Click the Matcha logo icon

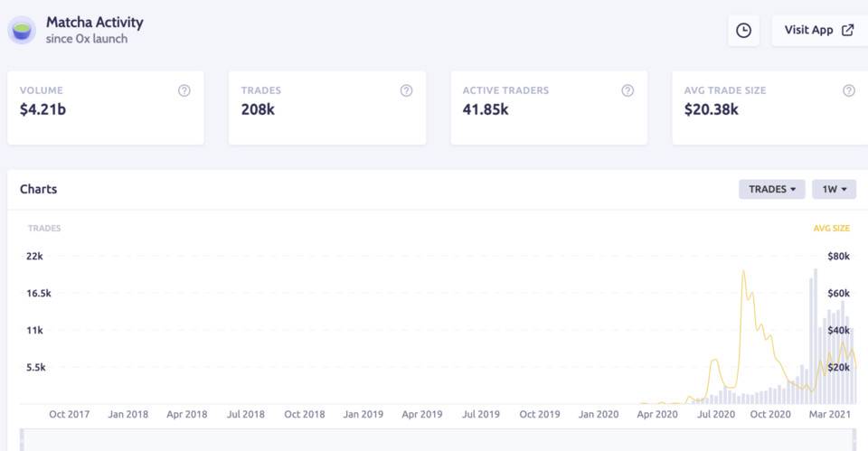pos(22,31)
